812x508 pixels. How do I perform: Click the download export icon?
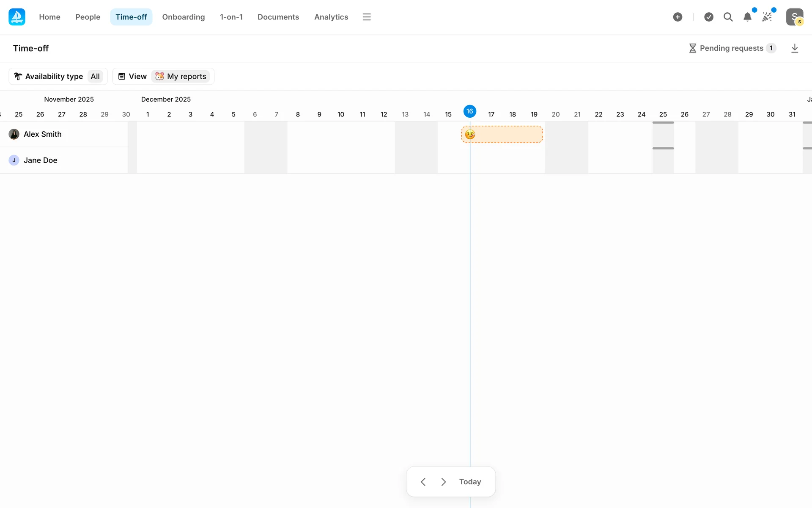[x=795, y=48]
